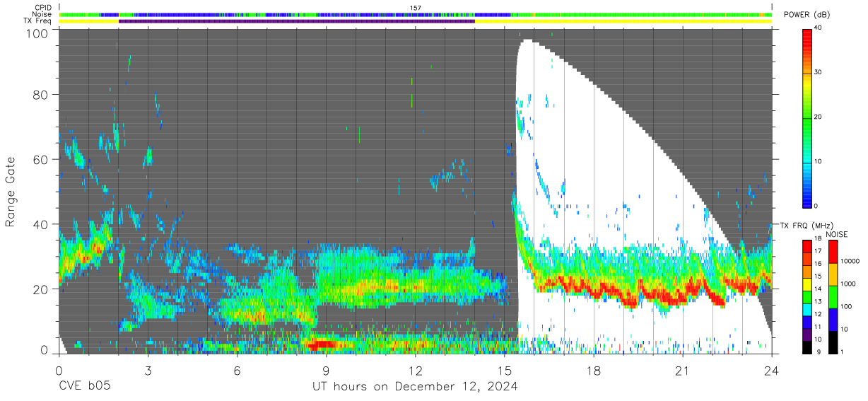Image resolution: width=868 pixels, height=401 pixels.
Task: Click the 'Range Gate' y-axis title
Action: [x=11, y=192]
